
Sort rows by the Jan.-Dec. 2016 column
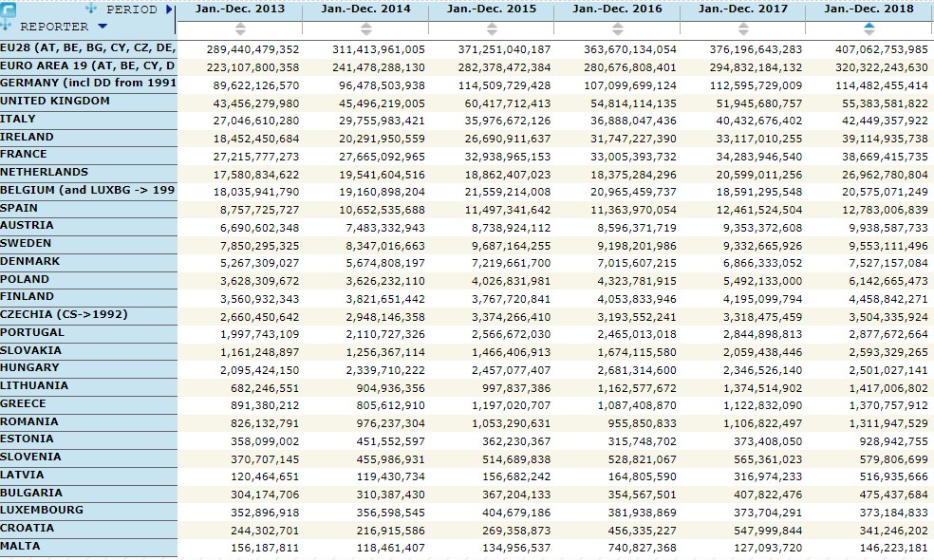pos(618,28)
